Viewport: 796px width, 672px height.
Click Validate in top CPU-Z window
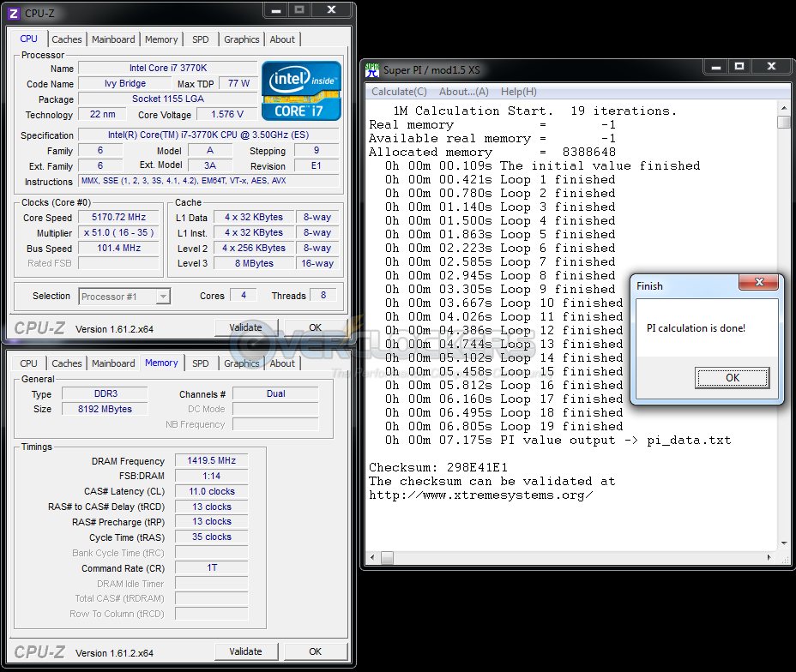[245, 327]
